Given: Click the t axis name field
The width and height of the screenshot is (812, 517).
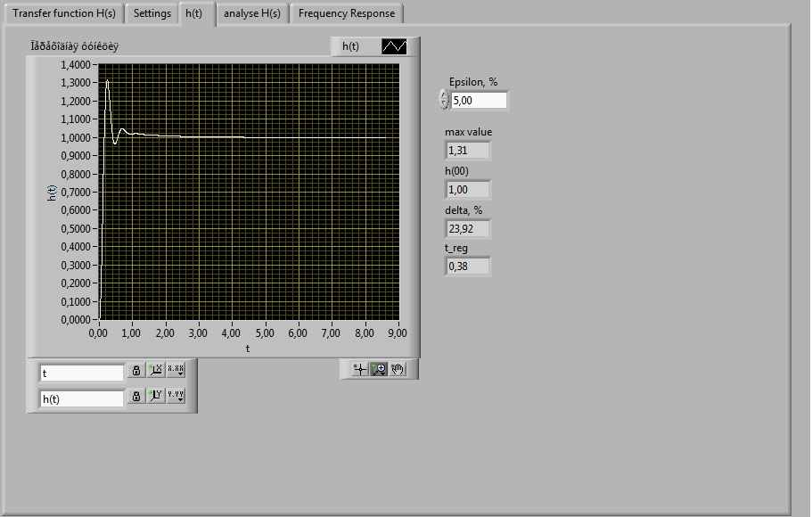Looking at the screenshot, I should coord(82,373).
